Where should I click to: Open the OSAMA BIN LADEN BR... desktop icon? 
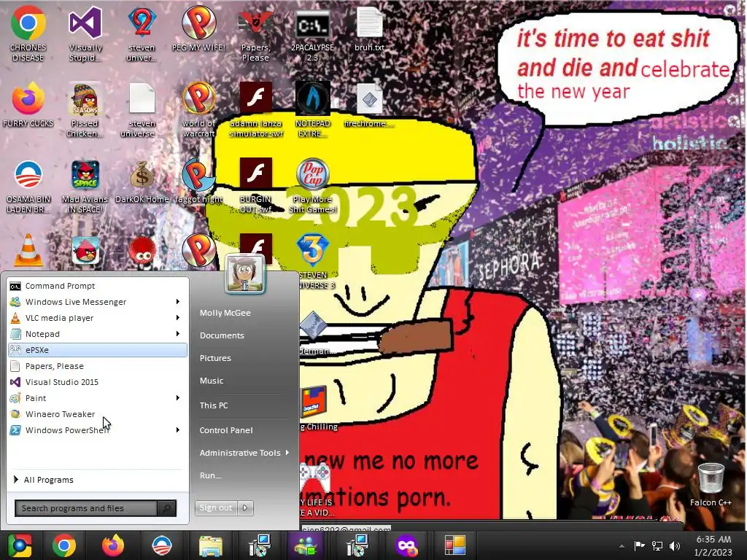28,186
